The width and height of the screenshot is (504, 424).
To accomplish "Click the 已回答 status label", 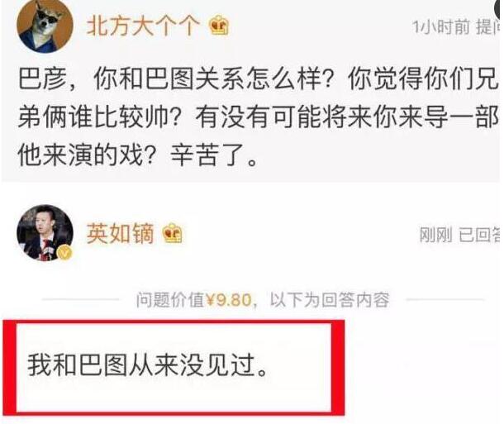I will [x=480, y=235].
